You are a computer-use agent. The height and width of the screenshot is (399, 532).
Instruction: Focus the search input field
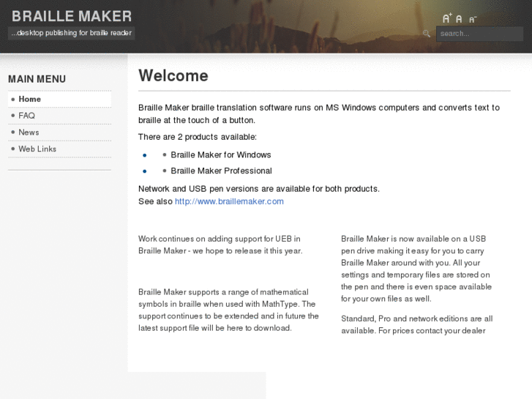[x=479, y=34]
